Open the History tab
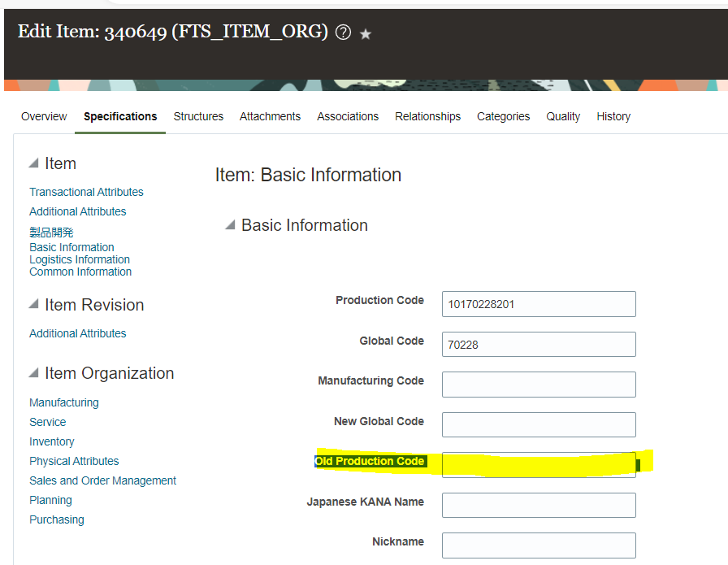Screen dimensions: 728x565 pyautogui.click(x=613, y=116)
